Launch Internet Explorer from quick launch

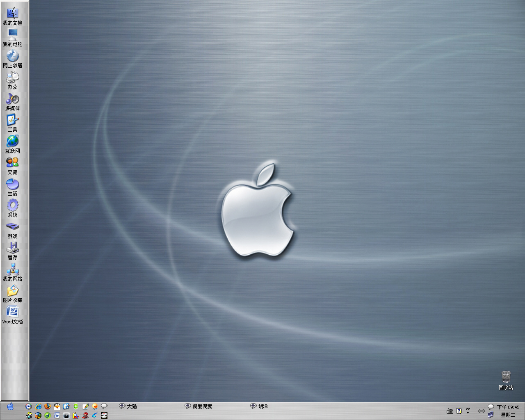coord(38,406)
